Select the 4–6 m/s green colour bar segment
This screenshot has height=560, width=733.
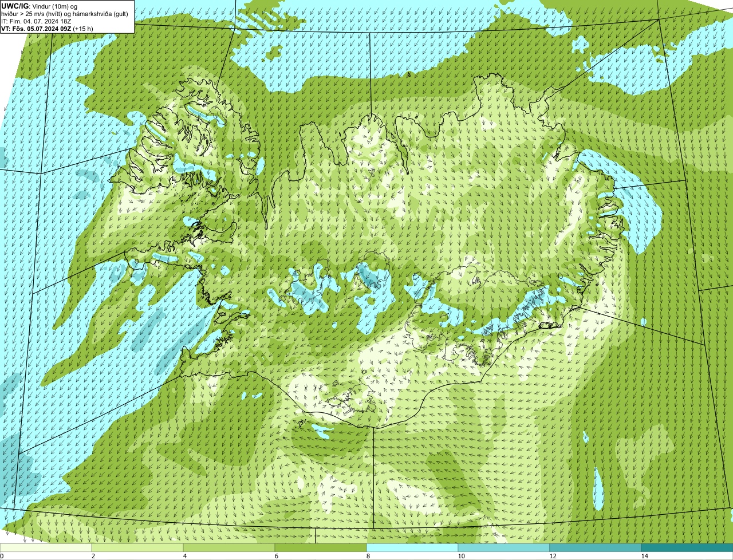click(x=229, y=547)
